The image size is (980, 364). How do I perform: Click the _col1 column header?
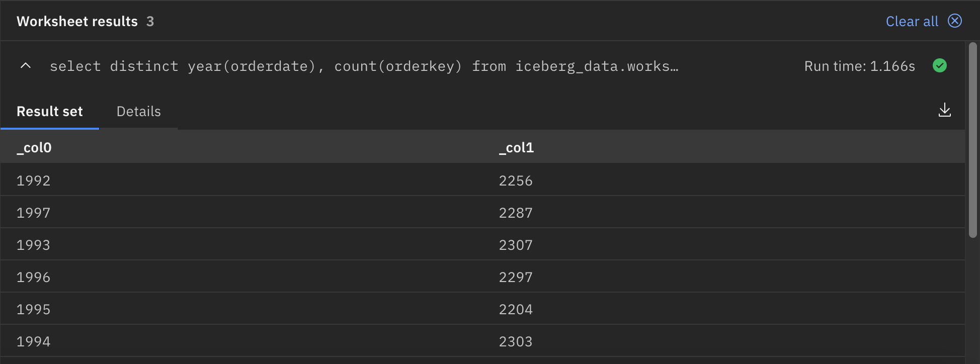(x=517, y=147)
